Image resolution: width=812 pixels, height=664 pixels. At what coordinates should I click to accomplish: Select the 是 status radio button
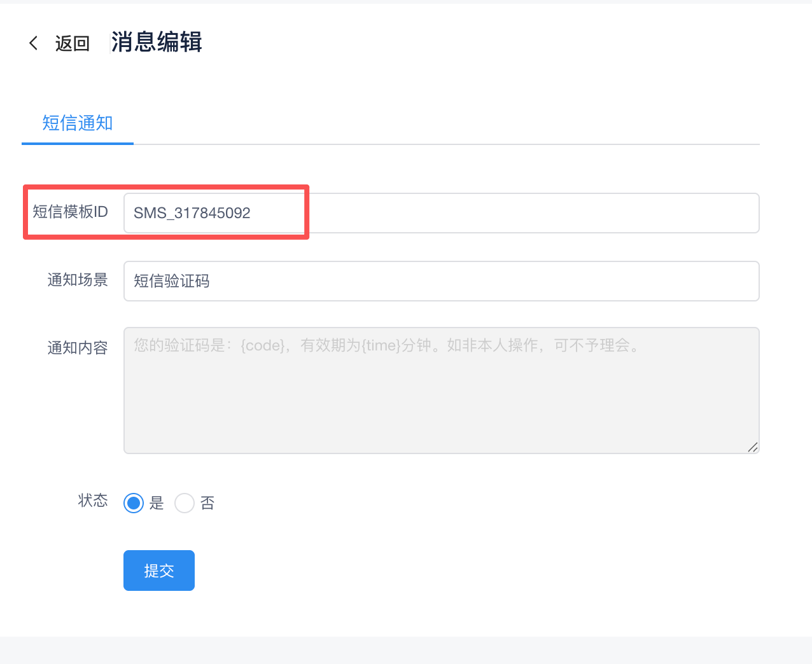(x=134, y=503)
